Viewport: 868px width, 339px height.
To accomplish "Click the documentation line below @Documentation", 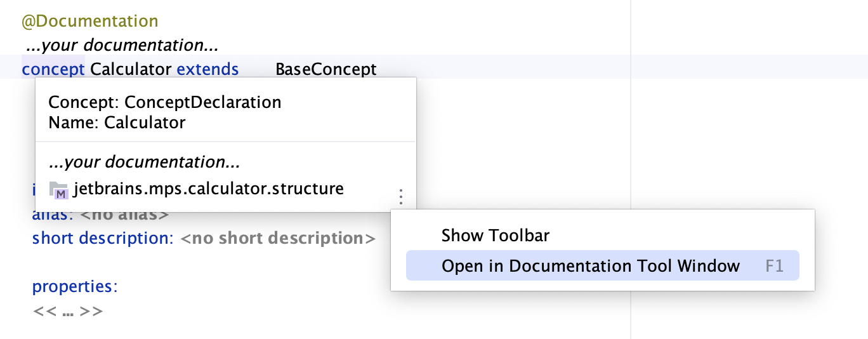I will [122, 46].
